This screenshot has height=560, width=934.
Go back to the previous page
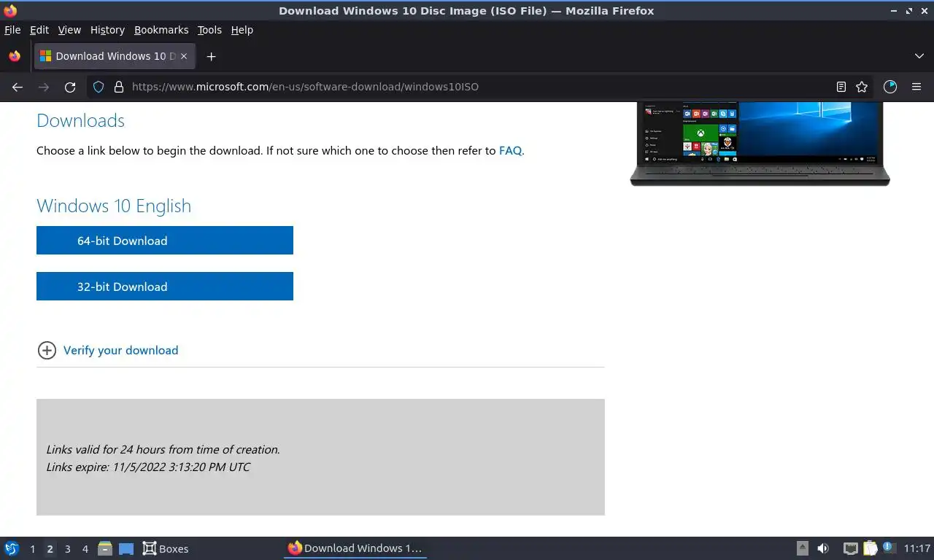tap(18, 87)
